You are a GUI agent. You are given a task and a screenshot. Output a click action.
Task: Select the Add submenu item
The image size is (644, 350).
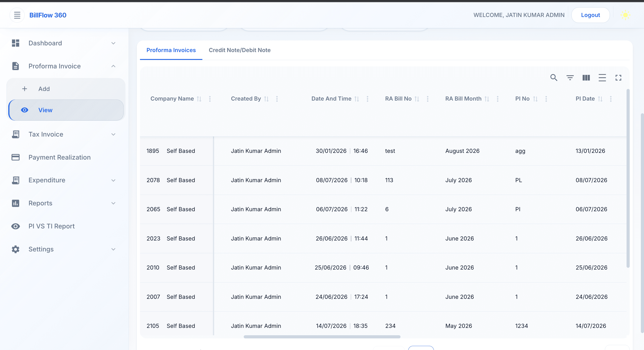66,89
